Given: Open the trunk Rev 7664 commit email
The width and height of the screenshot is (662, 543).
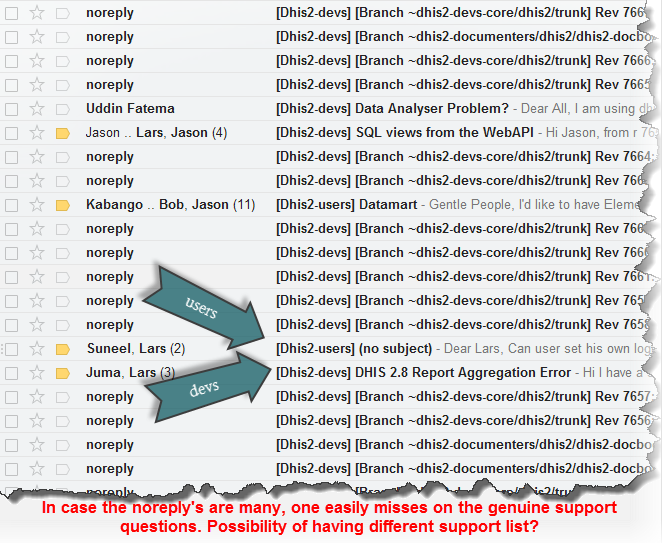Looking at the screenshot, I should [464, 157].
